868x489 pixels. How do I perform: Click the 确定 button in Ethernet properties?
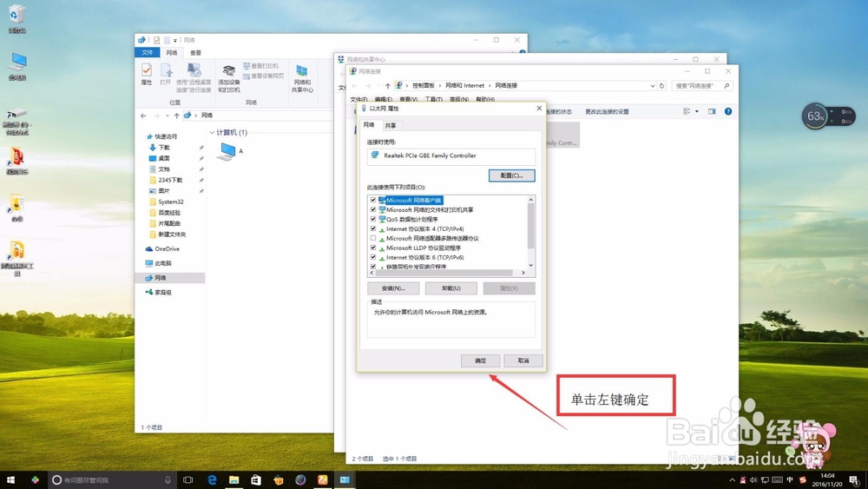480,360
